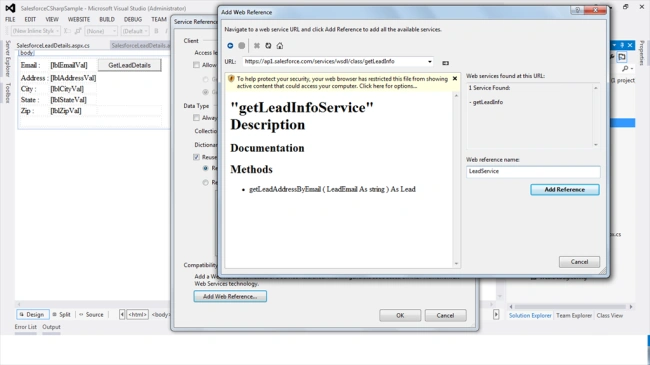Open the Properties side tab

[642, 53]
